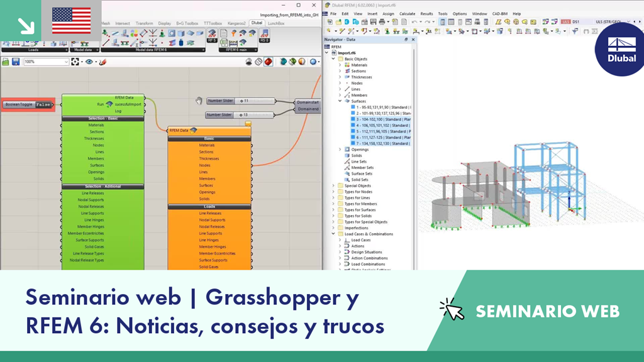Open the Results menu in RFEM
The image size is (644, 362).
click(426, 14)
